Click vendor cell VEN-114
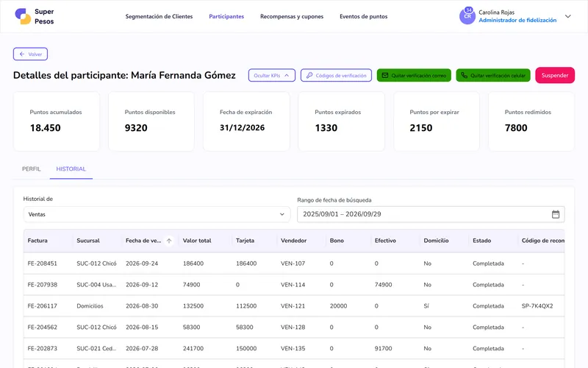The width and height of the screenshot is (588, 368). coord(293,285)
